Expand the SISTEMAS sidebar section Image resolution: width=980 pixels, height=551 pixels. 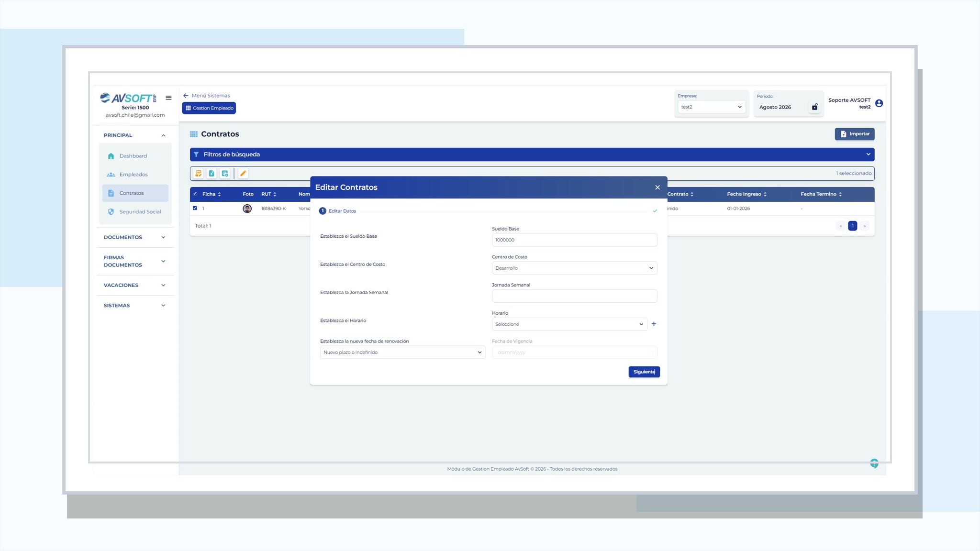pyautogui.click(x=163, y=306)
